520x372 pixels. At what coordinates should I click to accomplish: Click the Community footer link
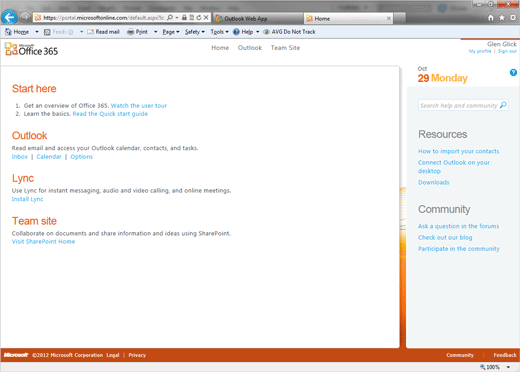[x=460, y=355]
